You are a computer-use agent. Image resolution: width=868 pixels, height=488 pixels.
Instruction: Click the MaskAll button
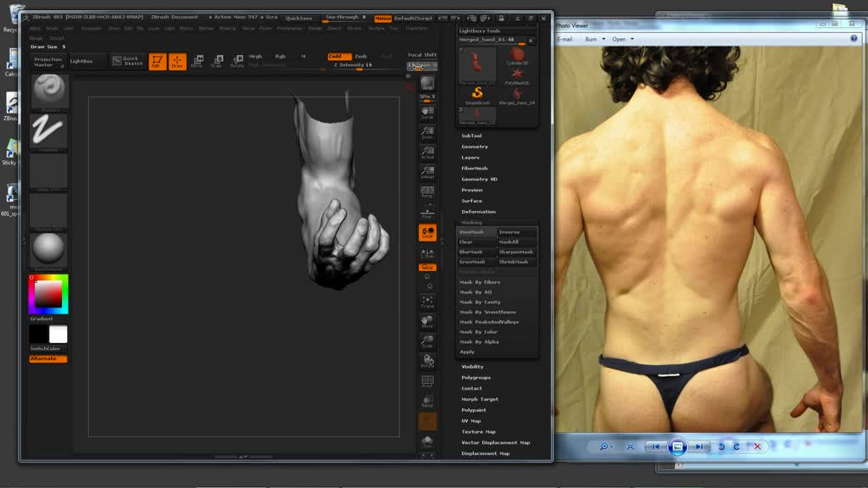516,242
